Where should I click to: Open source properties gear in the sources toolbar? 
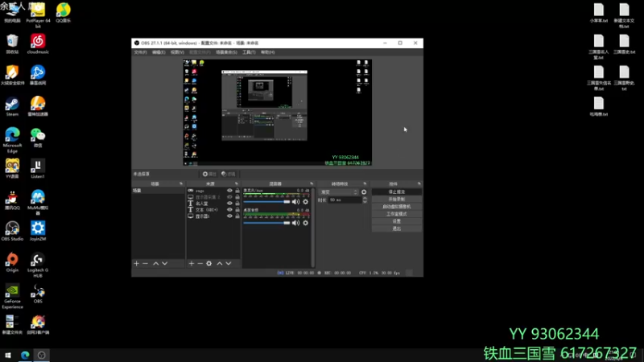pyautogui.click(x=209, y=264)
